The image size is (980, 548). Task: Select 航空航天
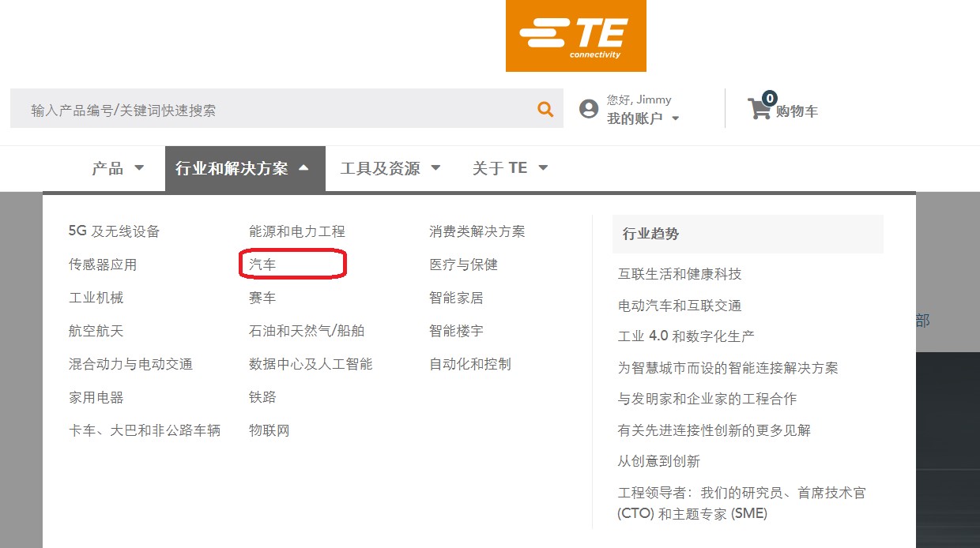96,331
